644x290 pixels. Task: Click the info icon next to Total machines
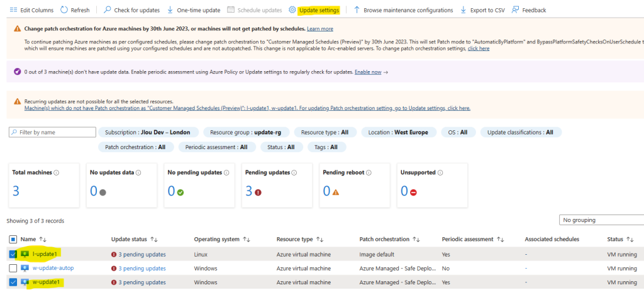tap(56, 173)
